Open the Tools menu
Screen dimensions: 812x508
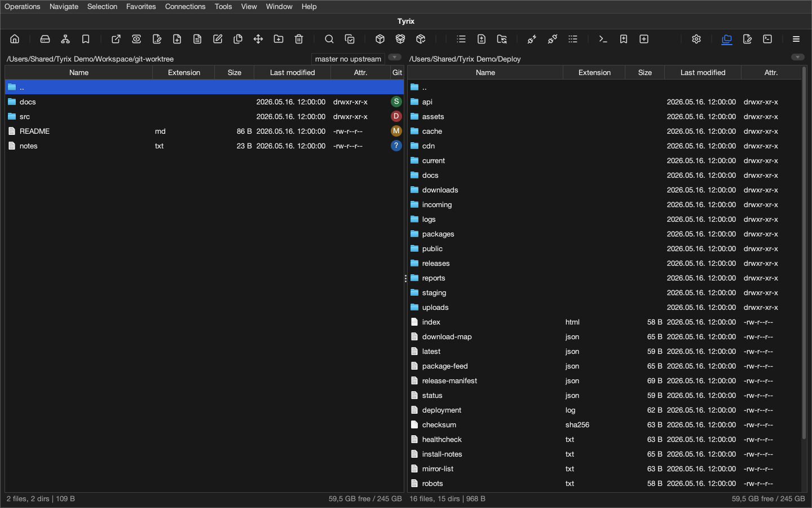223,6
